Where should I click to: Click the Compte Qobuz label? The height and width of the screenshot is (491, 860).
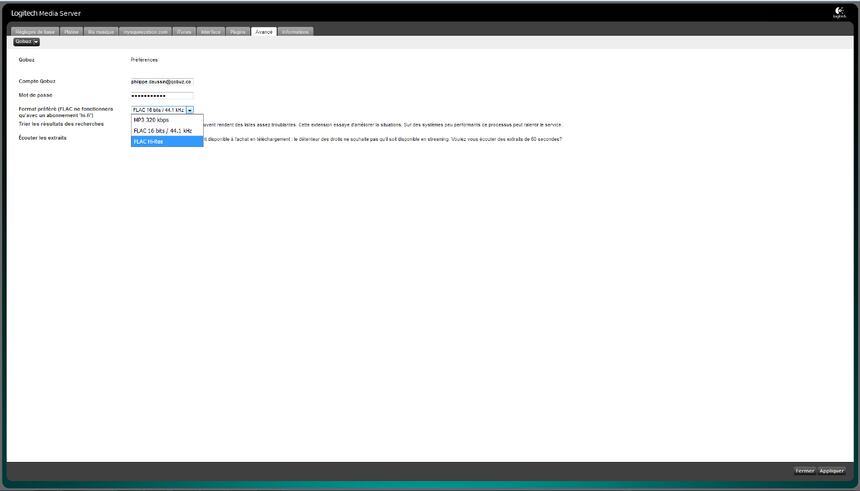pyautogui.click(x=37, y=81)
